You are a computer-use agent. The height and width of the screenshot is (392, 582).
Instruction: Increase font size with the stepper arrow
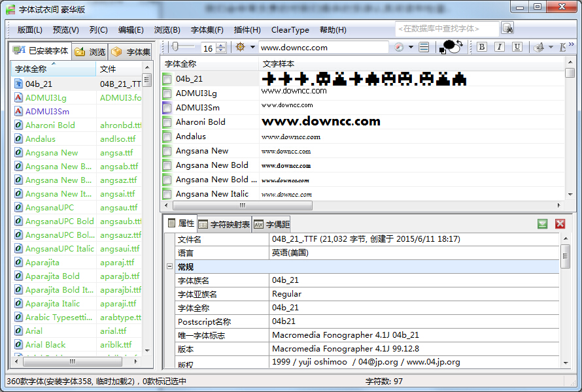point(221,44)
